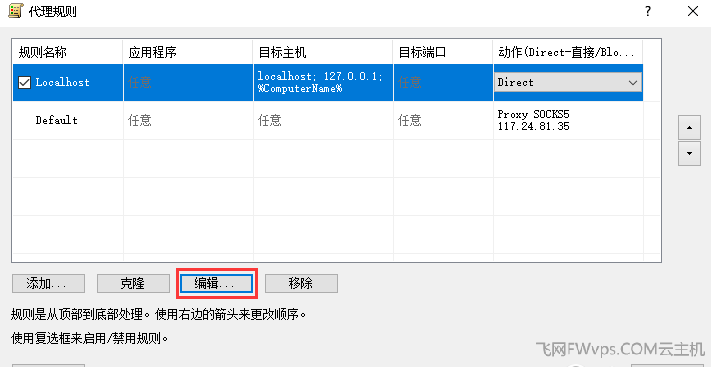Image resolution: width=711 pixels, height=367 pixels.
Task: Click the help question mark icon
Action: point(648,11)
